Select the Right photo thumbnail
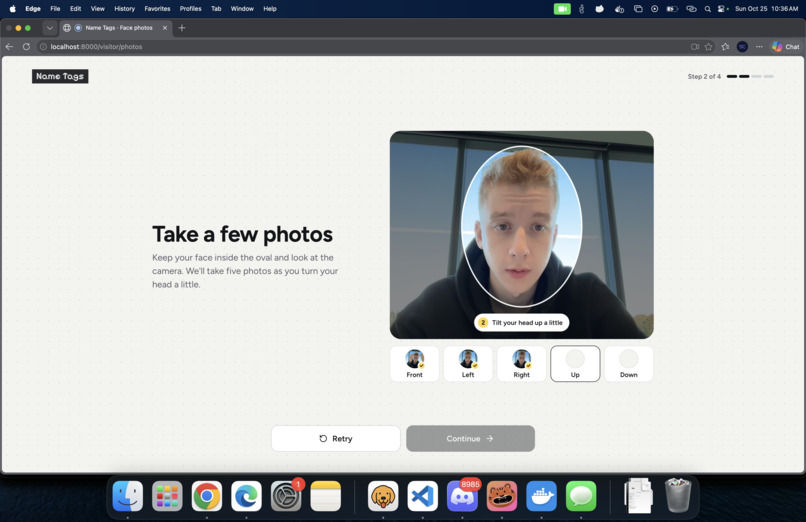The image size is (806, 522). click(521, 364)
